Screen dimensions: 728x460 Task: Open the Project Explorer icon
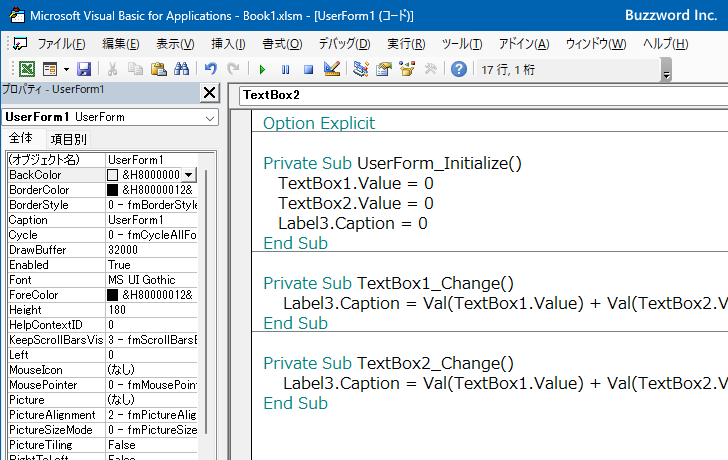coord(361,69)
